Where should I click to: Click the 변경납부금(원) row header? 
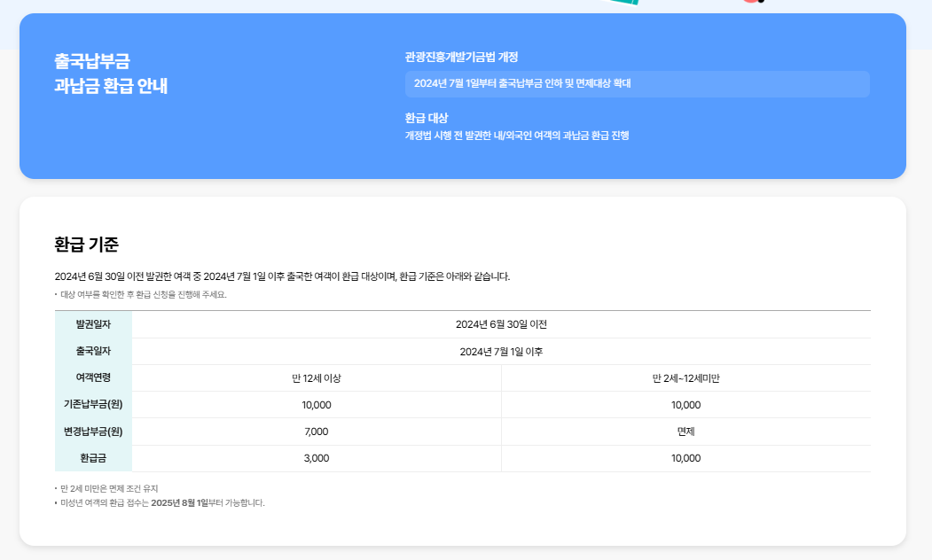coord(93,432)
